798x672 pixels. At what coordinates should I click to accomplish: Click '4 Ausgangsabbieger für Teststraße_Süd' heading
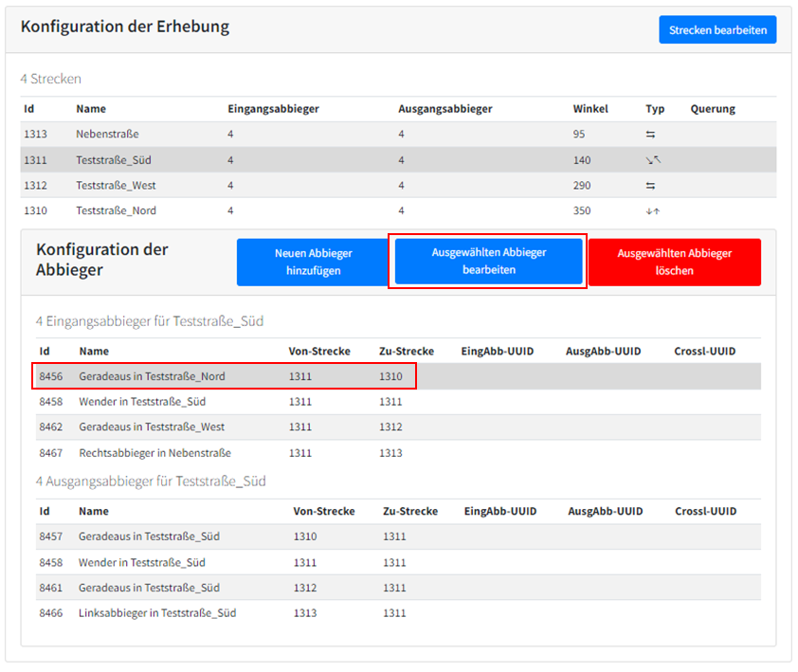click(151, 481)
